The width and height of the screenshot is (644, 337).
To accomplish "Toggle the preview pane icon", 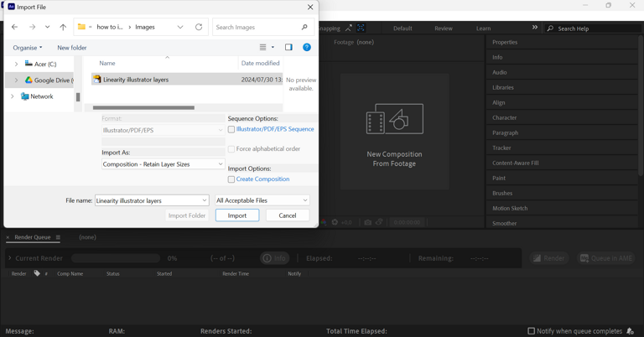I will point(288,47).
